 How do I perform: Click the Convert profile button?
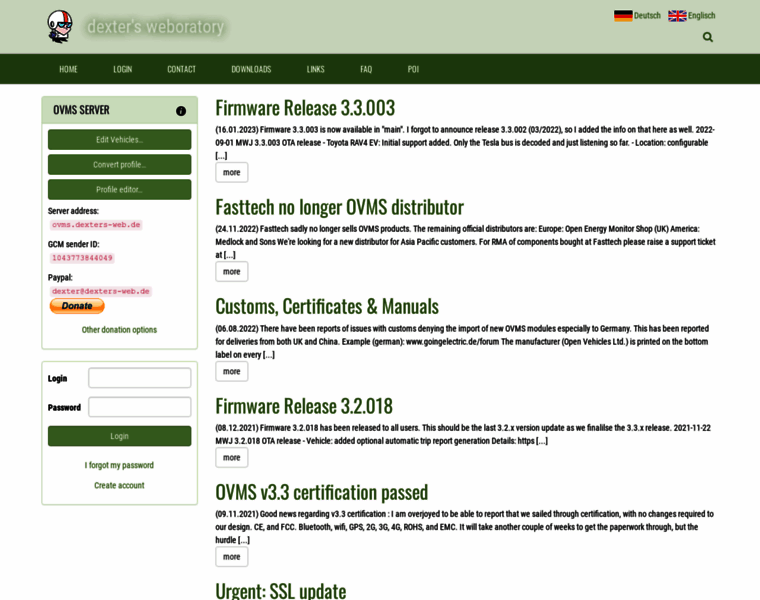120,164
